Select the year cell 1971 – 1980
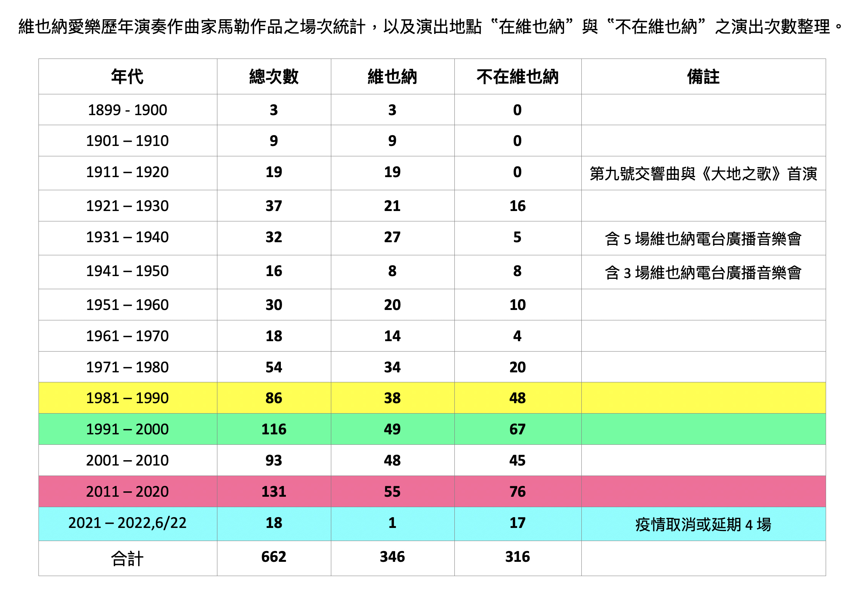 click(x=127, y=367)
